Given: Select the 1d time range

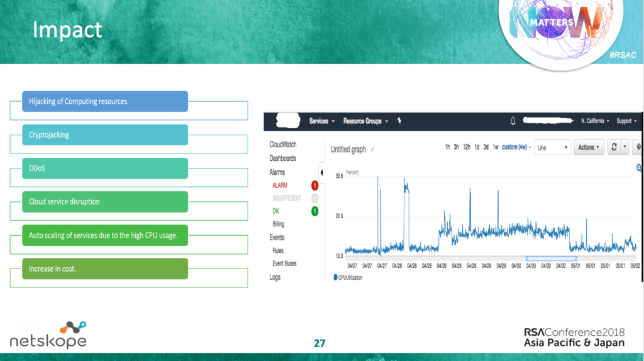Looking at the screenshot, I should click(x=477, y=147).
